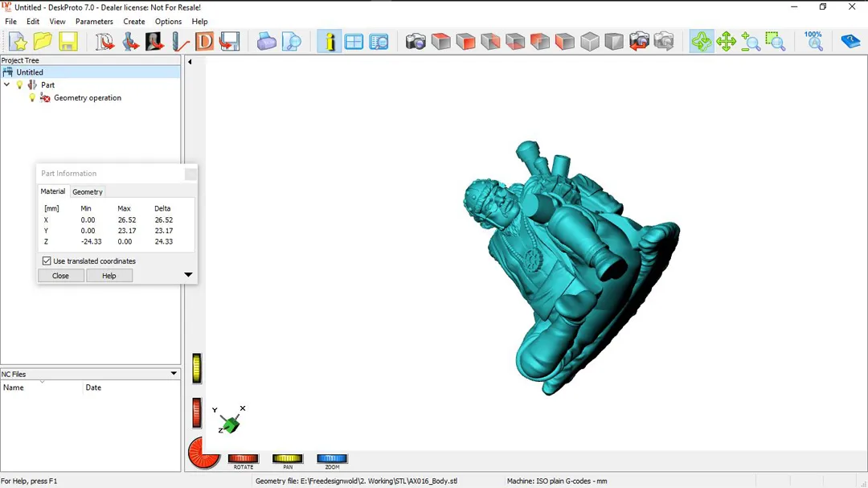Open the blue Help book icon
The width and height of the screenshot is (868, 488).
(850, 42)
